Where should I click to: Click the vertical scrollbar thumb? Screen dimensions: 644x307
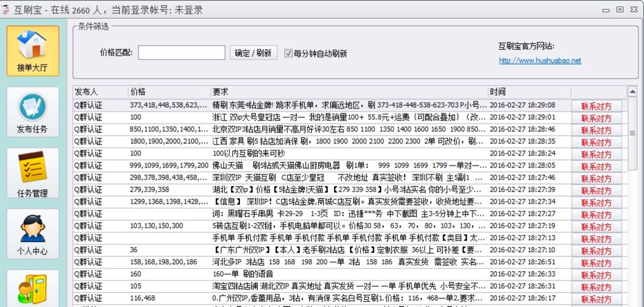click(632, 133)
